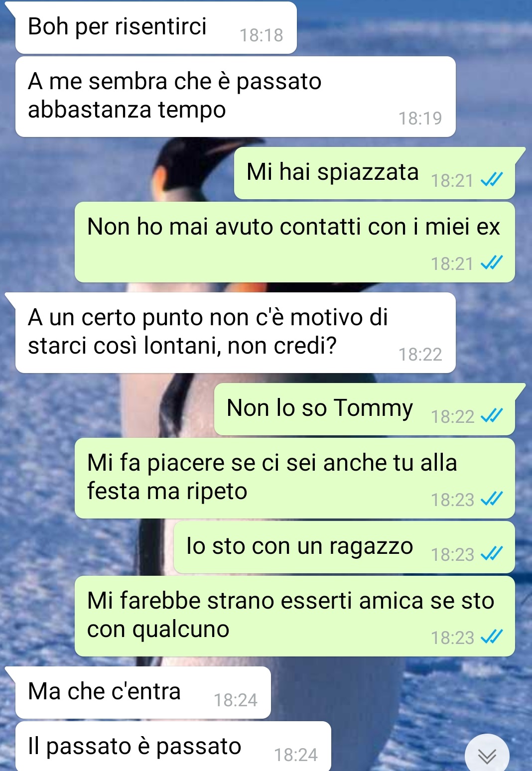Select the 'Il passato è passato' message
Viewport: 532px width, 771px height.
point(173,746)
